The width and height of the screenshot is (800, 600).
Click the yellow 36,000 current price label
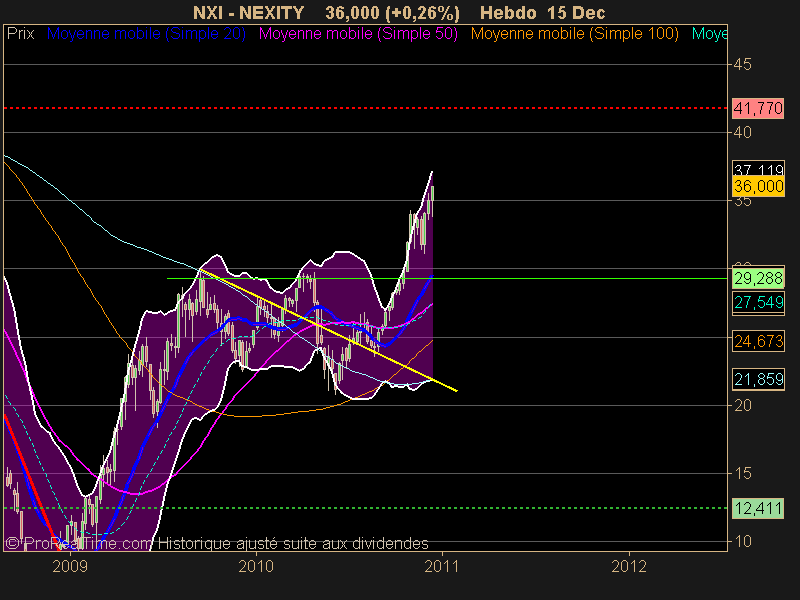click(758, 186)
